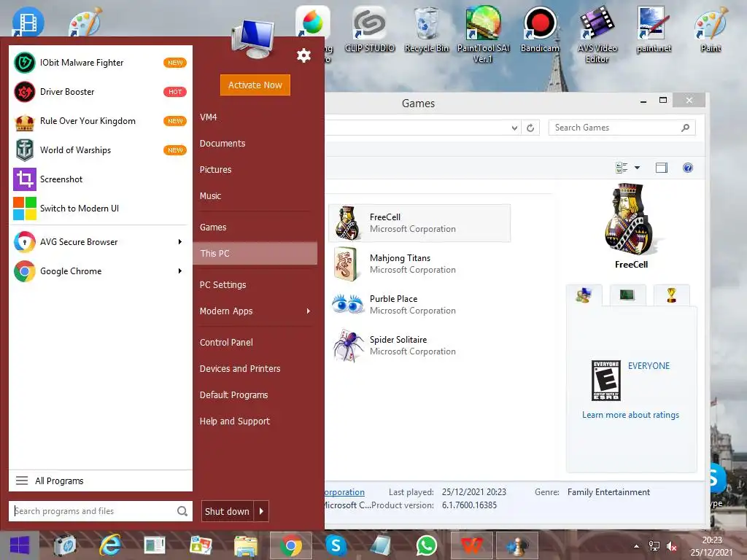
Task: Click the ESRB rating image
Action: tap(605, 381)
